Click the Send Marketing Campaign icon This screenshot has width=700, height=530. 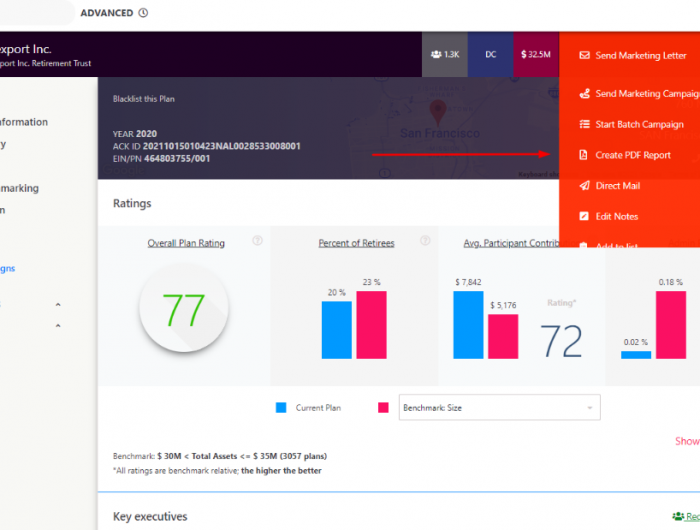click(x=585, y=94)
